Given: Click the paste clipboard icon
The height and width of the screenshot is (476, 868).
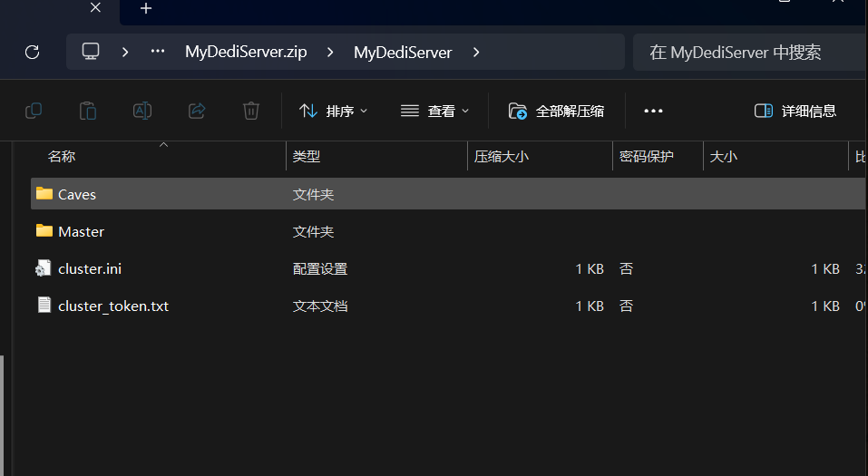Looking at the screenshot, I should click(87, 111).
